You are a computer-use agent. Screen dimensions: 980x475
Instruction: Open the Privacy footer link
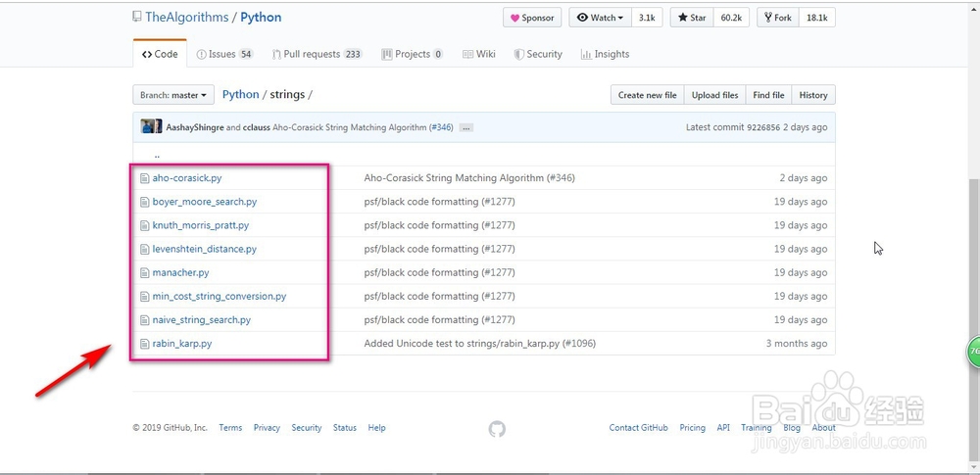(x=267, y=428)
